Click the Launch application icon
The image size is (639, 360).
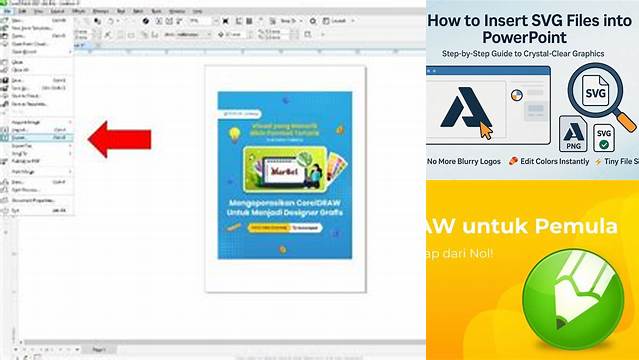[327, 21]
